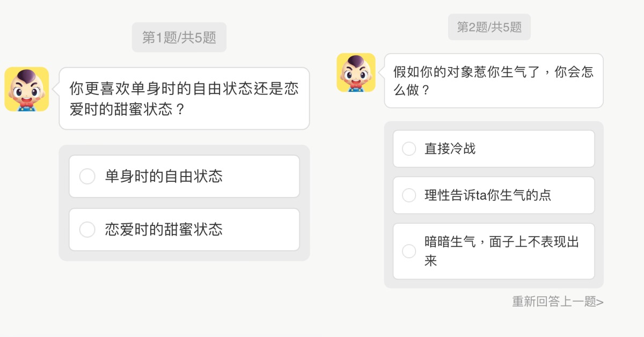Click the avatar beside the second question
Screen dimensions: 644x337
point(356,72)
